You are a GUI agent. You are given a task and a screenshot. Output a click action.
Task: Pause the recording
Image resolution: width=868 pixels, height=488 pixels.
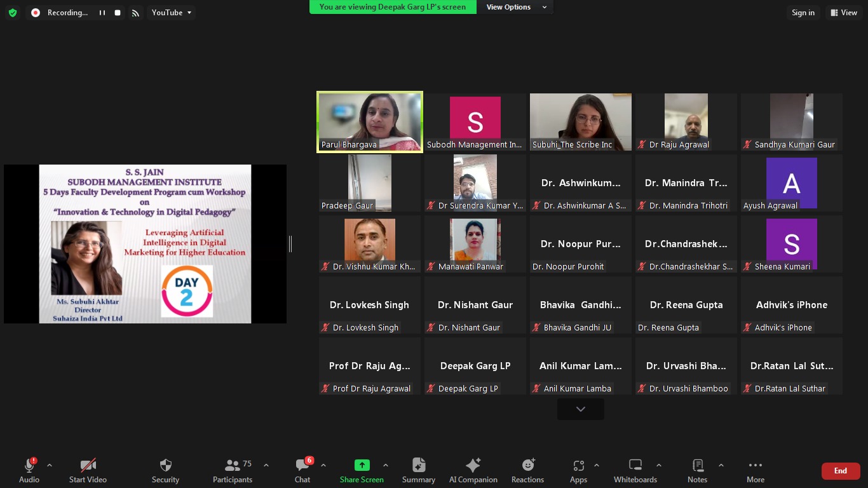point(102,13)
